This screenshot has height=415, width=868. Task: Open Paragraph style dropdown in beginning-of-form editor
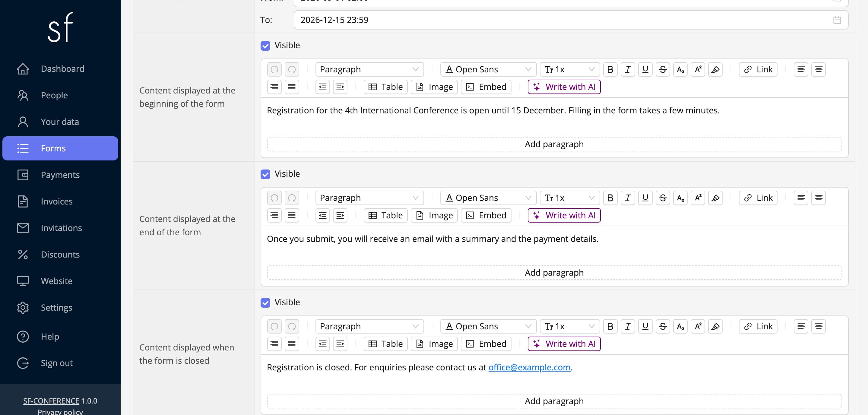[370, 69]
